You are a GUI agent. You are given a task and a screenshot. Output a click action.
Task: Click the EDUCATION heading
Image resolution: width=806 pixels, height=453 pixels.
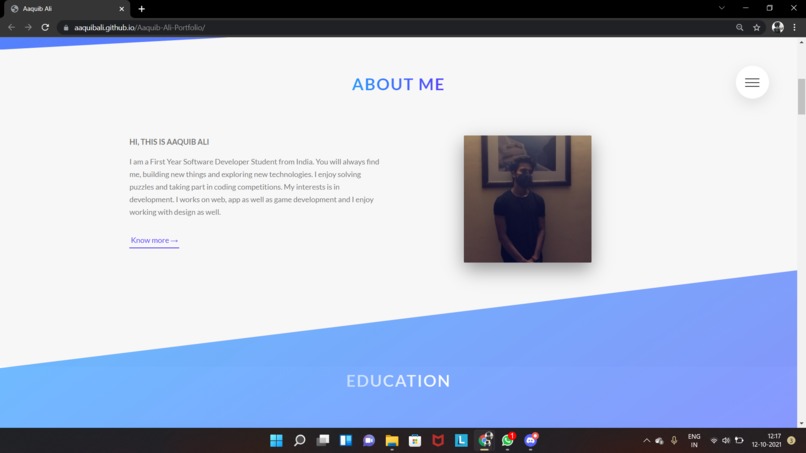[x=398, y=381]
